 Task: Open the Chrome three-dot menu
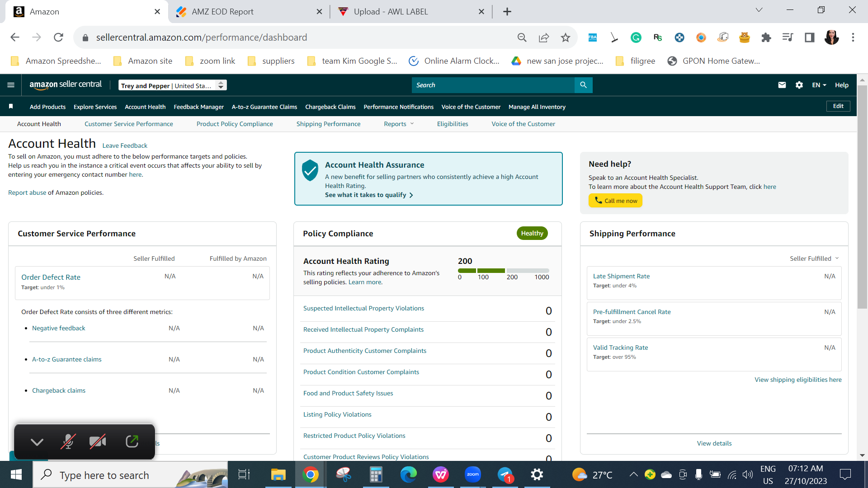click(853, 38)
